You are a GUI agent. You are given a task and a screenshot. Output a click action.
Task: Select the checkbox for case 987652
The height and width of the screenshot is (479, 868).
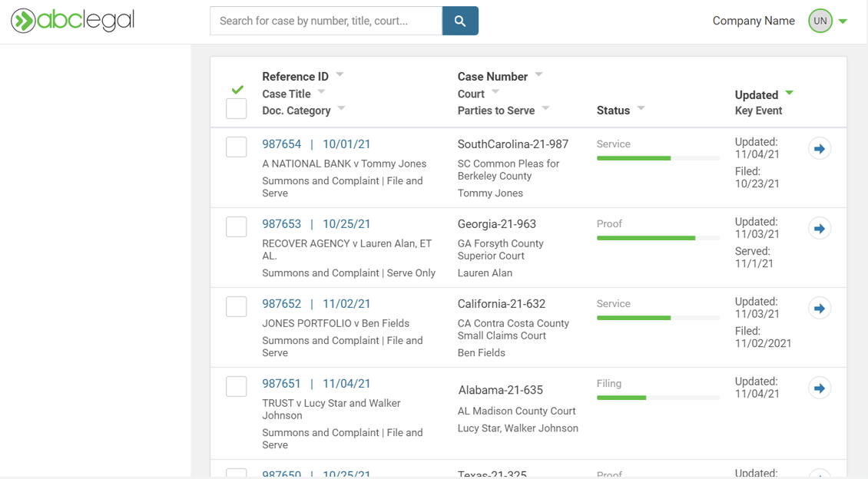click(x=237, y=306)
